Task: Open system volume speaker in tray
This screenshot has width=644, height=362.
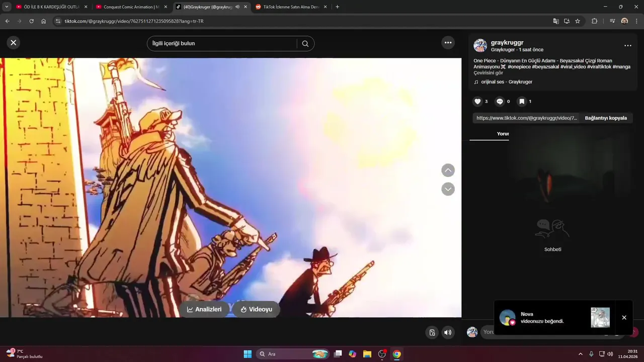Action: click(x=610, y=354)
